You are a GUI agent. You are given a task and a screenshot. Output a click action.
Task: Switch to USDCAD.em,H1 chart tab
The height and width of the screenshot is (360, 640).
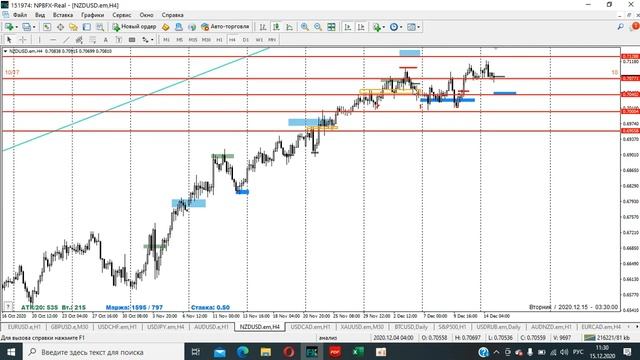tap(310, 327)
